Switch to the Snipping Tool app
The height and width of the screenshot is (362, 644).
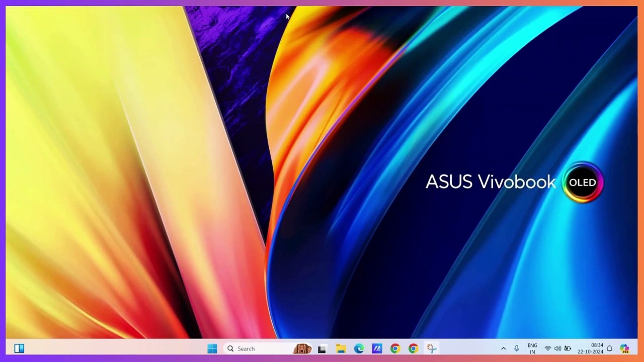[x=431, y=348]
